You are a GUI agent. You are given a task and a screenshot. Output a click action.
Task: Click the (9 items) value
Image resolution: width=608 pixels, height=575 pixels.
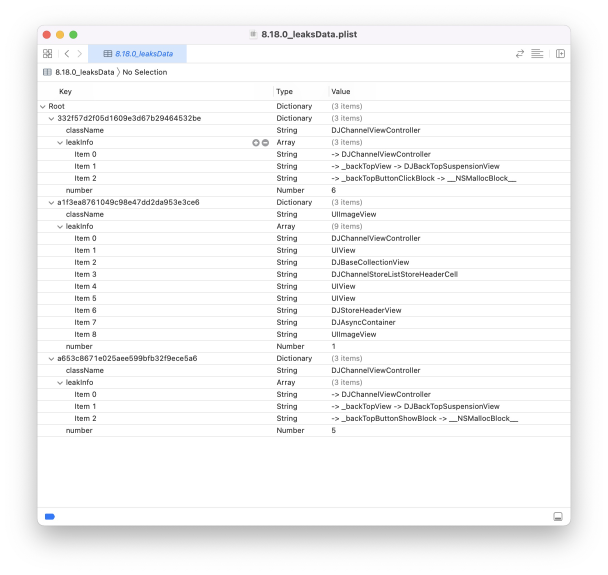(x=347, y=226)
